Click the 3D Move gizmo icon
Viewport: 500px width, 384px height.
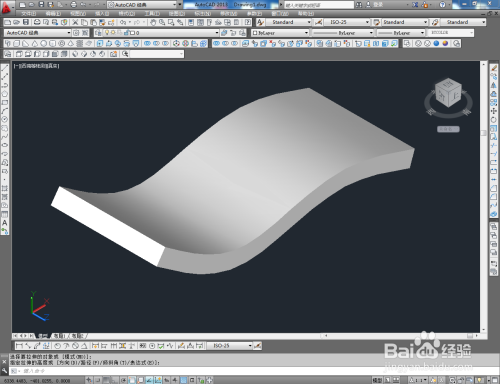pyautogui.click(x=176, y=44)
